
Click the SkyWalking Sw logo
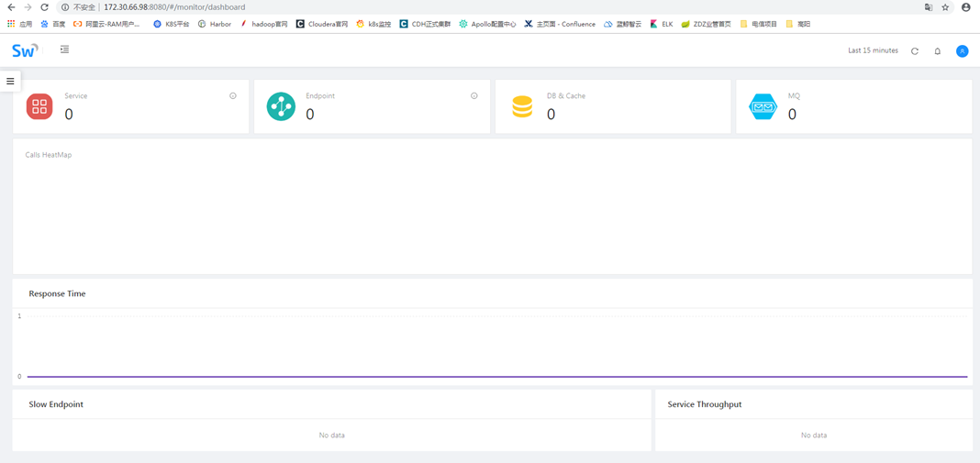pos(25,50)
